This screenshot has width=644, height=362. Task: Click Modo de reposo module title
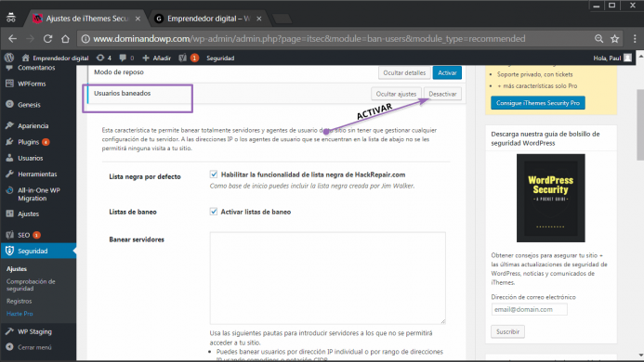coord(119,72)
